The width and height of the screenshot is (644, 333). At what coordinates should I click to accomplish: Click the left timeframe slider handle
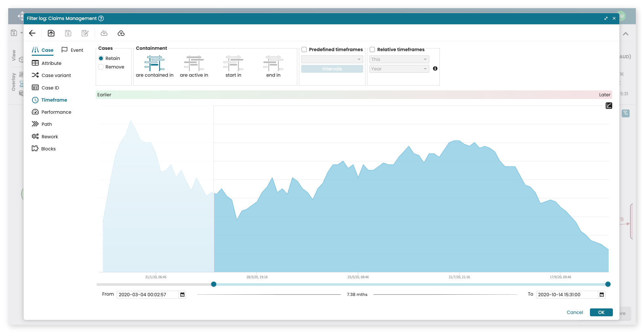pyautogui.click(x=214, y=284)
